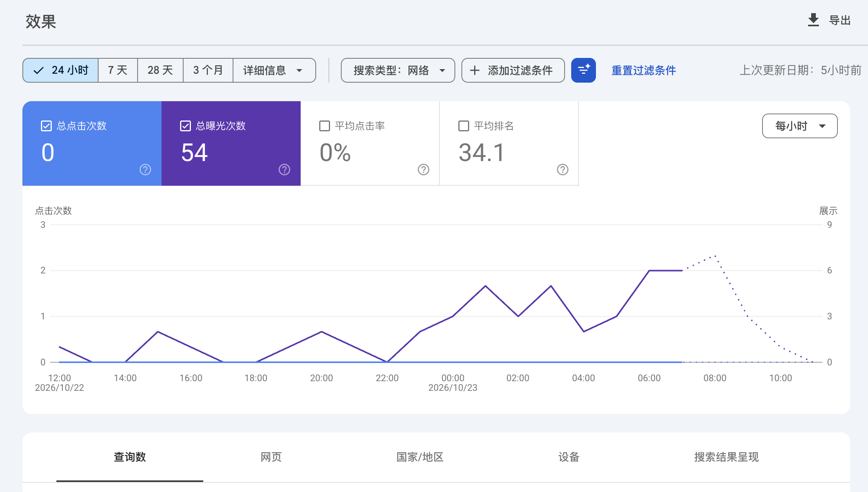Image resolution: width=868 pixels, height=492 pixels.
Task: Click the 点击次数 axis title
Action: 53,211
